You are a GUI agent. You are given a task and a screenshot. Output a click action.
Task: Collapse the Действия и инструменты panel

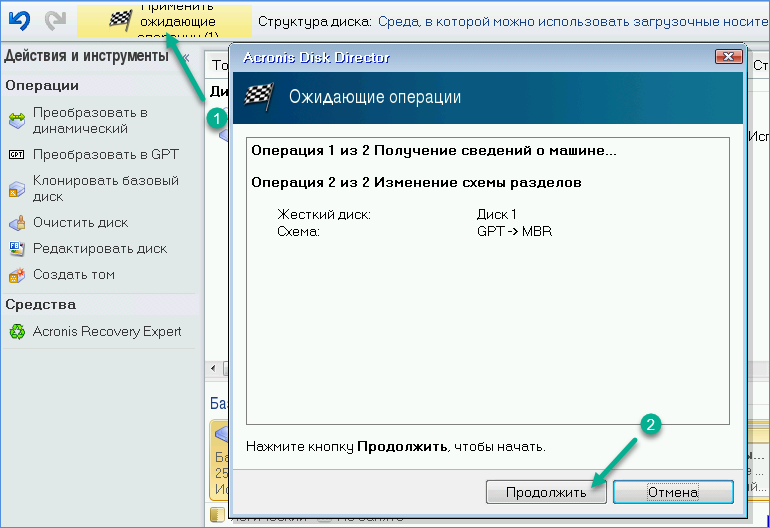185,57
